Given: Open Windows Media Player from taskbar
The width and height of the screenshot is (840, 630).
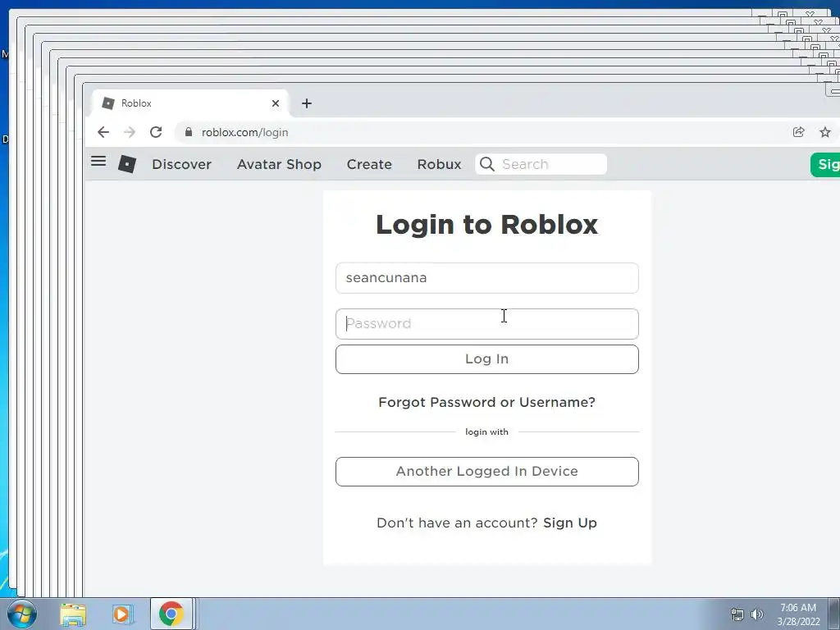Looking at the screenshot, I should (x=122, y=614).
